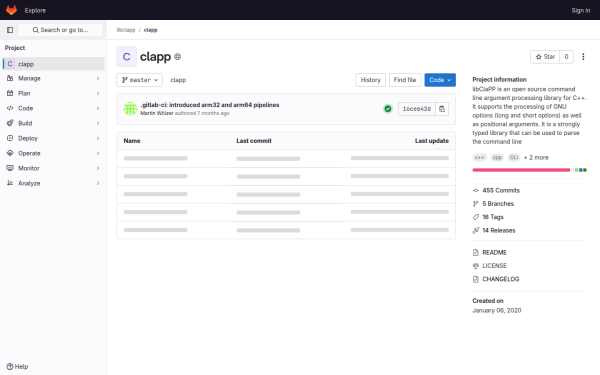Screen dimensions: 600x375
Task: Copy commit SHA with clipboard icon
Action: pyautogui.click(x=442, y=109)
